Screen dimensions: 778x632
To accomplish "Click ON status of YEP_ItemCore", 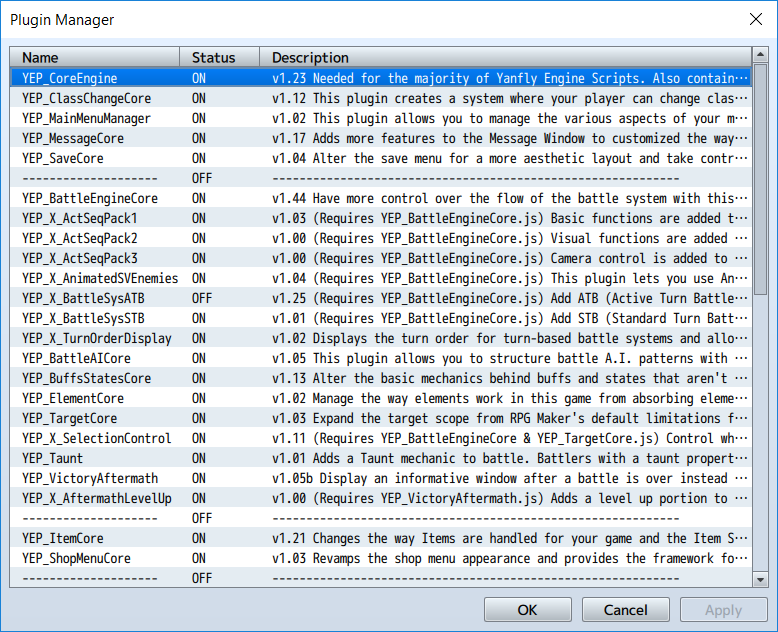I will (198, 538).
